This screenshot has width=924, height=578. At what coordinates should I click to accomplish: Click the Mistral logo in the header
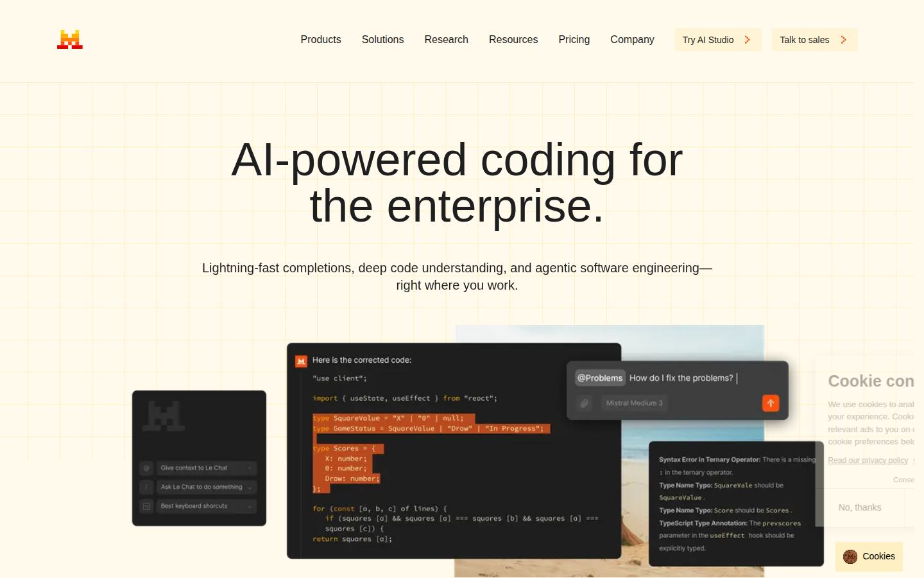point(70,40)
